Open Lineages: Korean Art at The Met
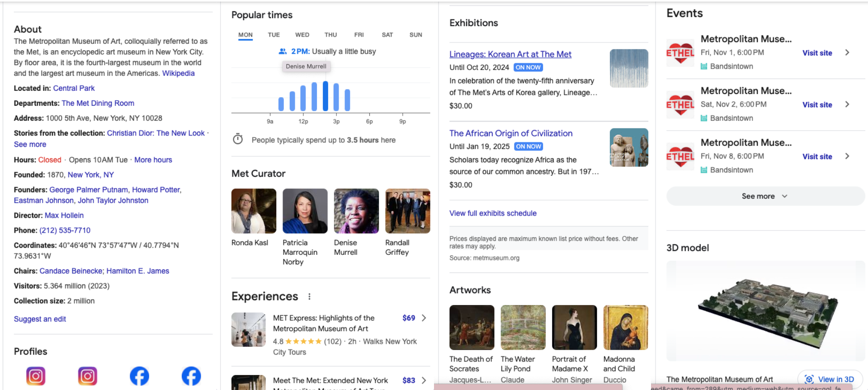The image size is (868, 390). 510,54
